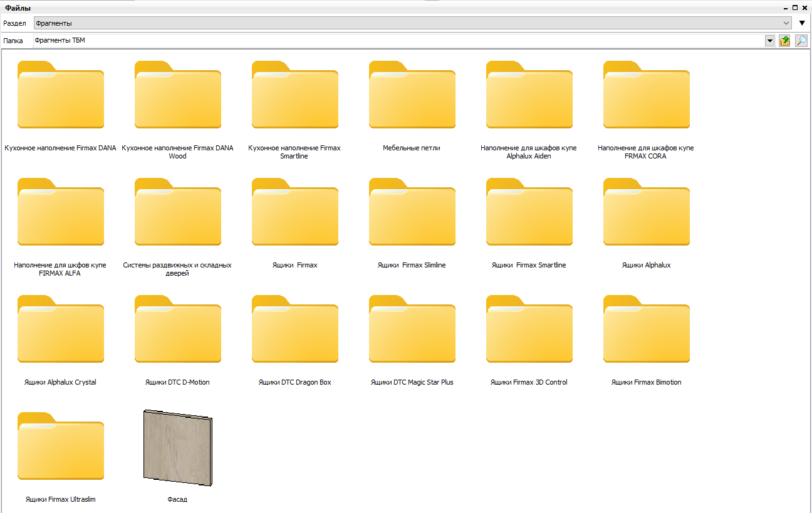Open the black triangle panel menu
812x513 pixels.
click(x=802, y=23)
